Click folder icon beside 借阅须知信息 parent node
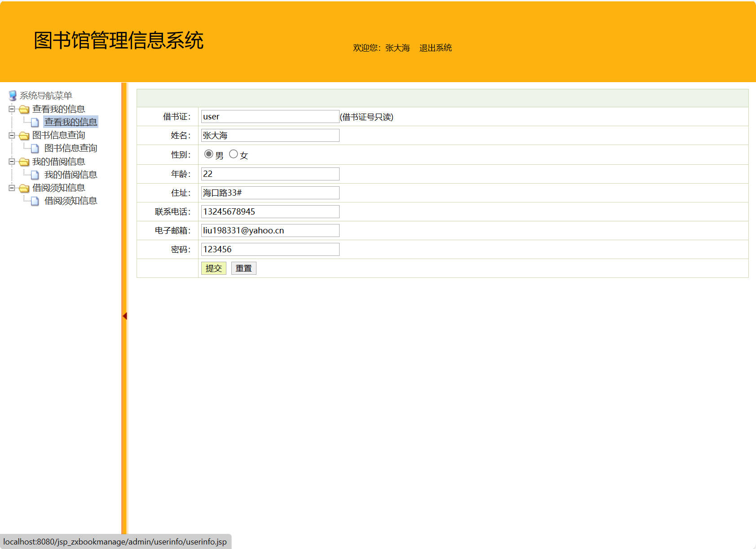 (24, 188)
